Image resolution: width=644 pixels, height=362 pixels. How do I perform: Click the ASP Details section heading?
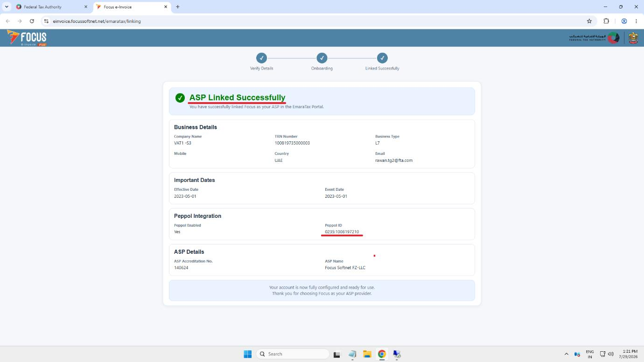(x=189, y=252)
